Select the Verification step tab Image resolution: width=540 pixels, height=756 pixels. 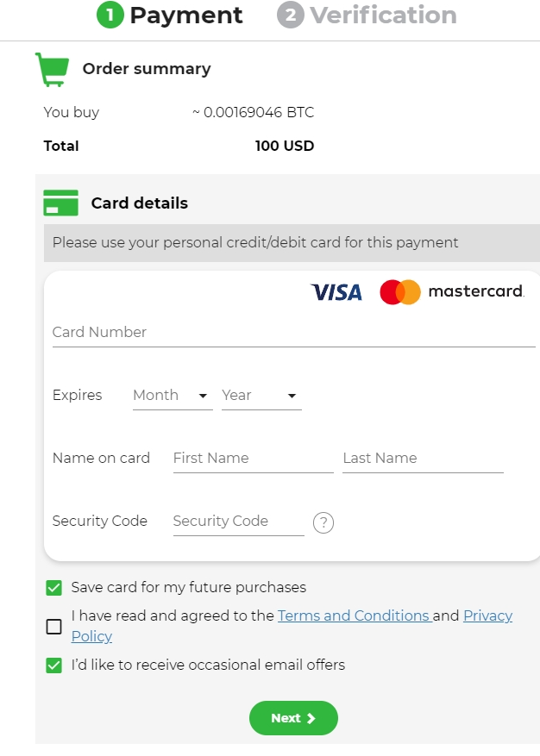point(367,15)
